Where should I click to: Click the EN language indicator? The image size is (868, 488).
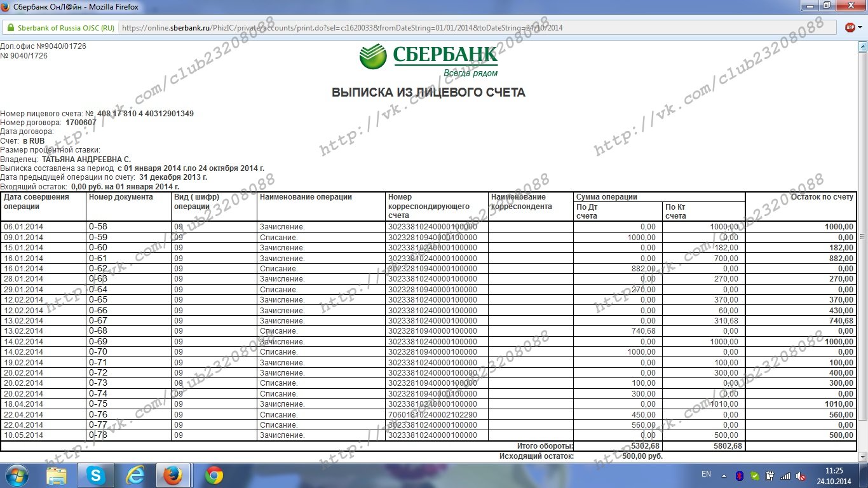click(706, 475)
